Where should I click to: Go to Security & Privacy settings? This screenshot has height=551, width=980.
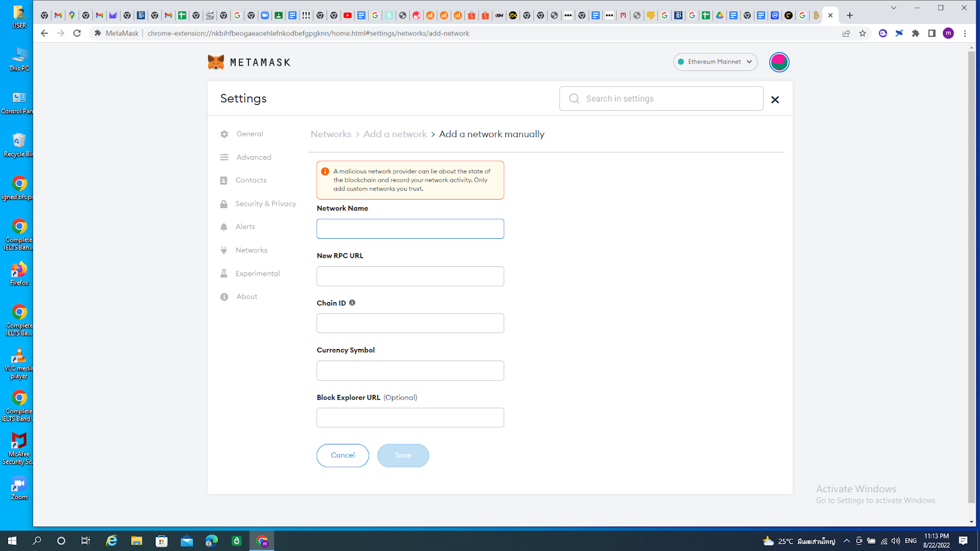coord(258,204)
